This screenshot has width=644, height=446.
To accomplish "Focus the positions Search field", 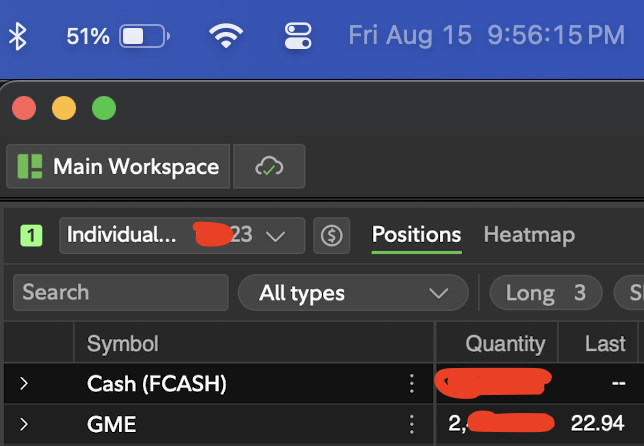I will pos(121,292).
